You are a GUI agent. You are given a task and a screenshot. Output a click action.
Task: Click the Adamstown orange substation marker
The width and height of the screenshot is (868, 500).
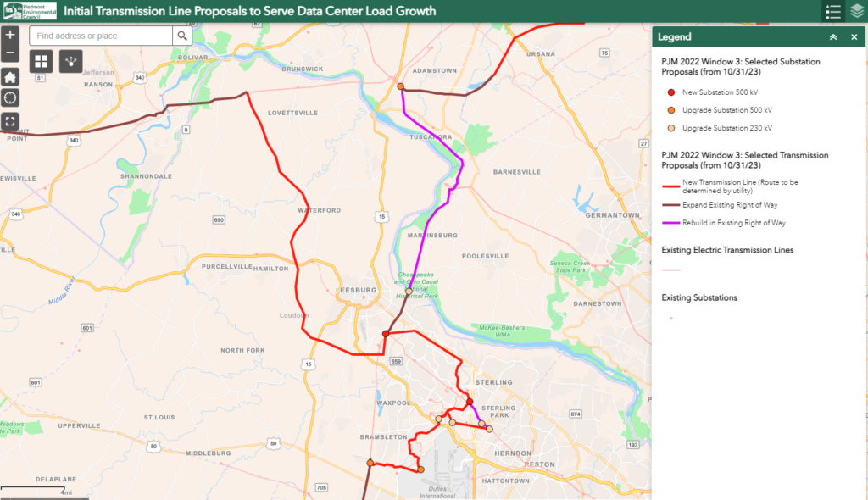pyautogui.click(x=400, y=86)
